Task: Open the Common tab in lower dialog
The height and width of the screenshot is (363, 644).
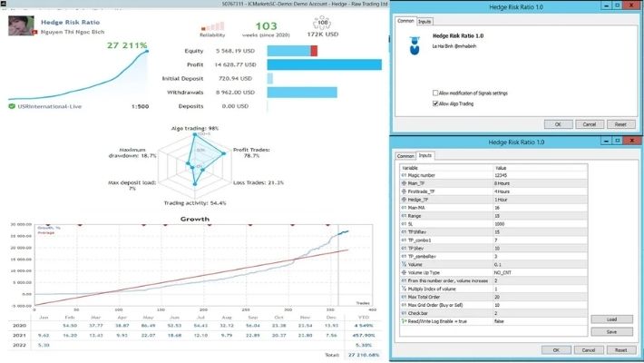Action: 406,156
